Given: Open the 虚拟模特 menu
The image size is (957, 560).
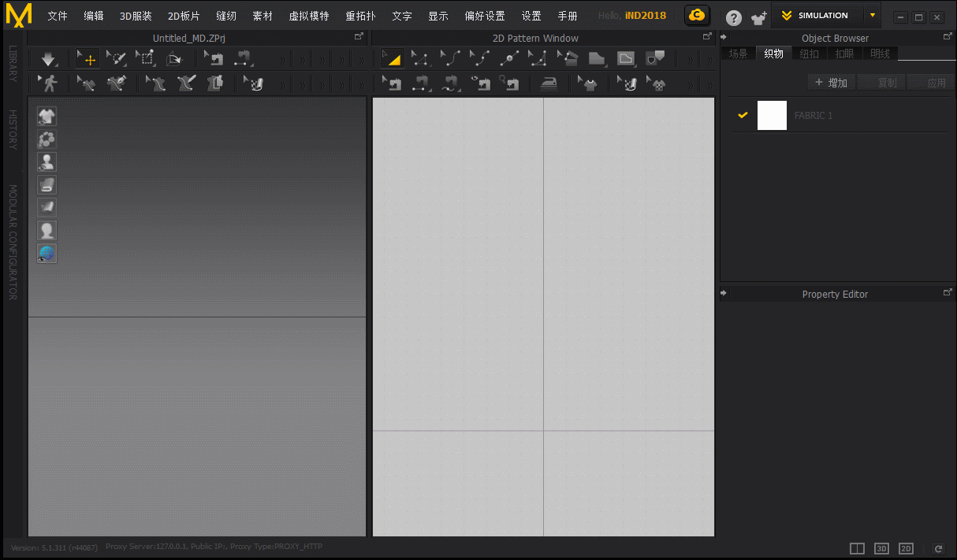Looking at the screenshot, I should click(309, 16).
